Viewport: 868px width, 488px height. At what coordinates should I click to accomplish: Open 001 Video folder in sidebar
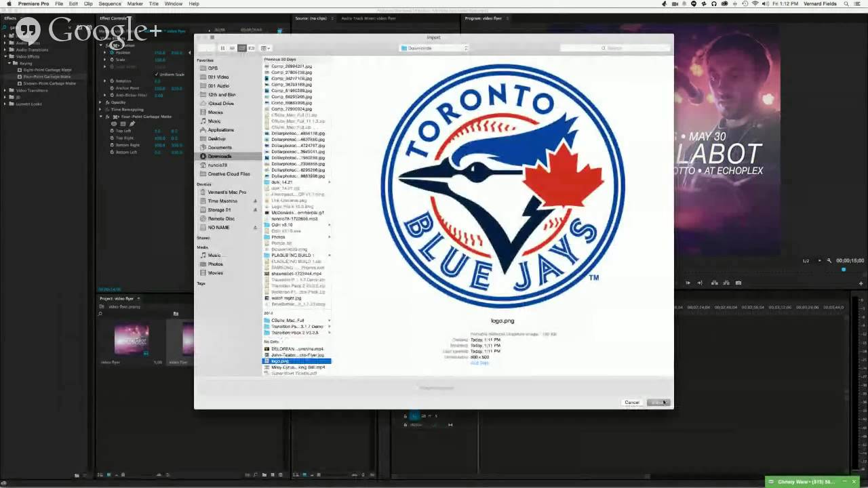[x=218, y=77]
